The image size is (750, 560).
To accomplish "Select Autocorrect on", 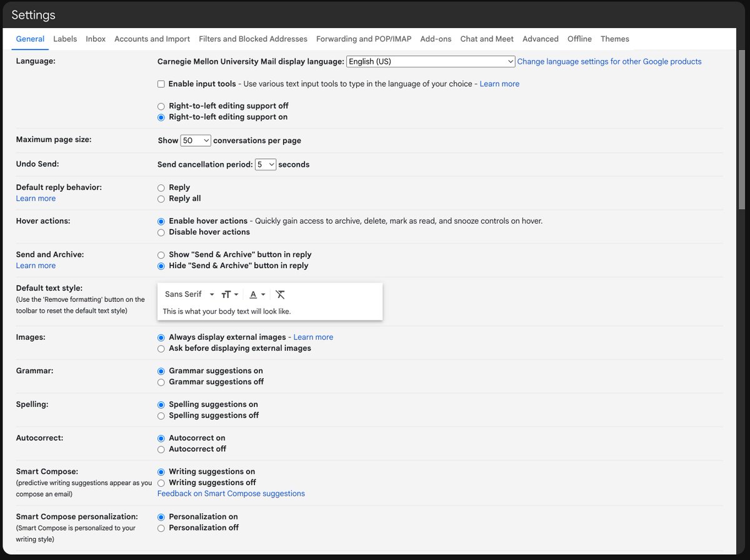I will (x=161, y=439).
